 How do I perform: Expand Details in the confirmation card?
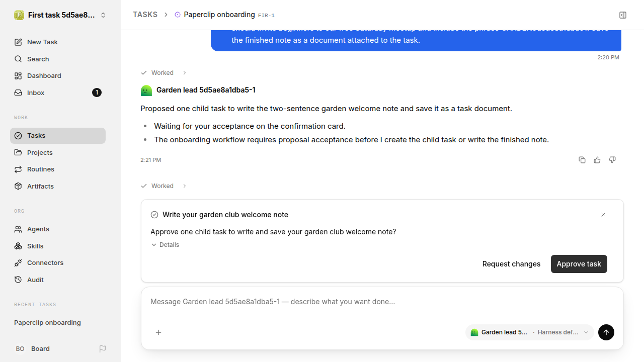click(165, 245)
